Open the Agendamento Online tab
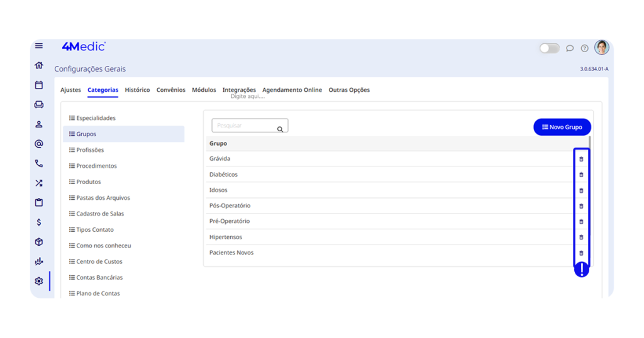Screen dimensions: 644x338 pos(292,90)
